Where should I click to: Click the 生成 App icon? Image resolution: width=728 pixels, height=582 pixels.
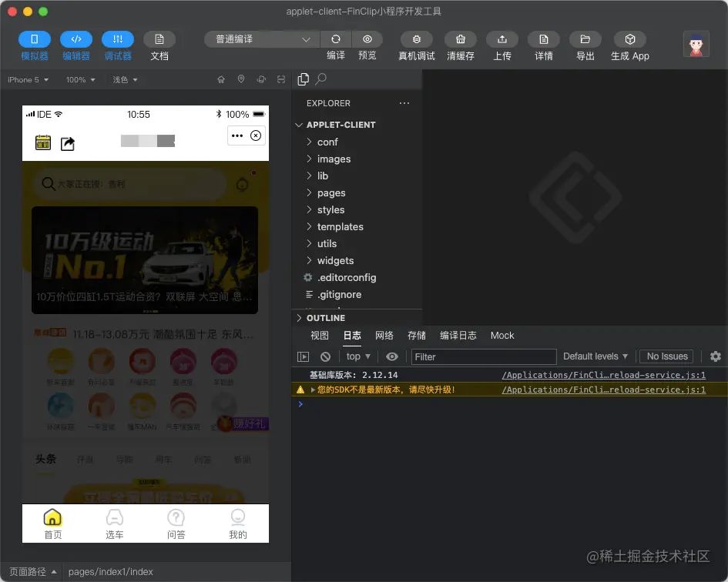[x=629, y=39]
